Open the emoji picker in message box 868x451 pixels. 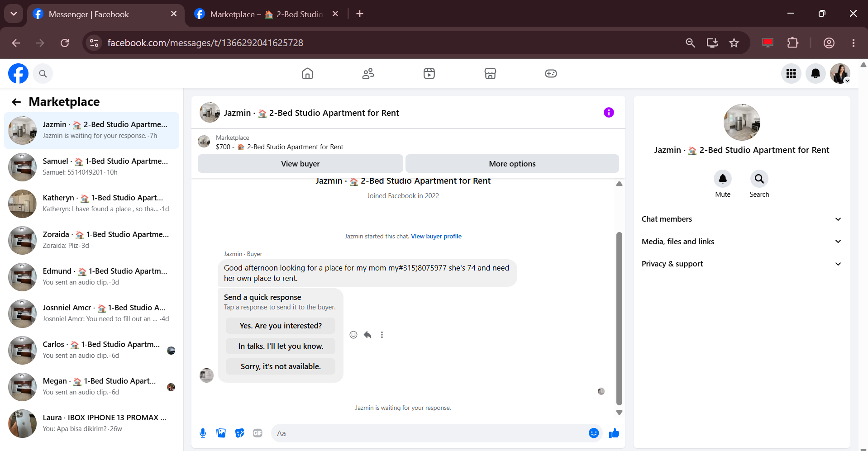pos(594,433)
